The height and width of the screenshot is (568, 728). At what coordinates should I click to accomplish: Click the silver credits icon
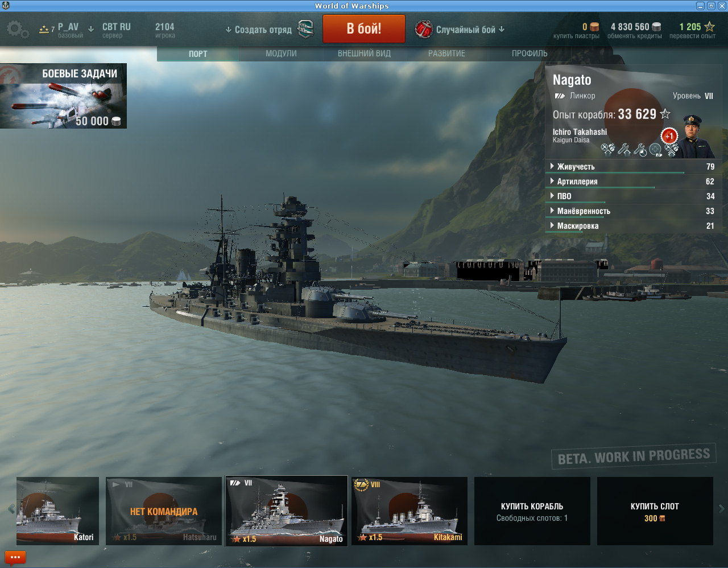point(656,27)
